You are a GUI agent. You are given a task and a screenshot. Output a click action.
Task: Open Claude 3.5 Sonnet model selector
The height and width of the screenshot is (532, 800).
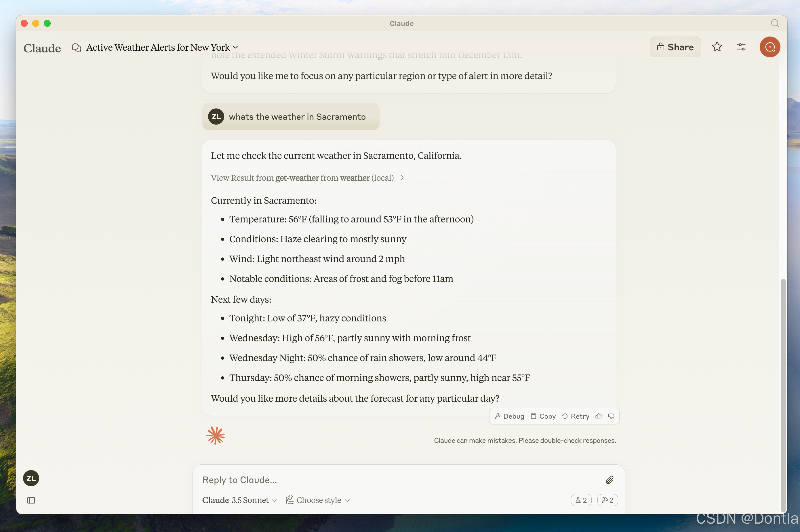point(239,500)
